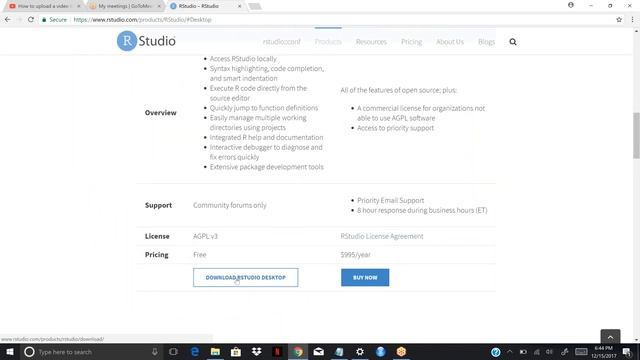Viewport: 640px width, 360px height.
Task: Open the notification center icon
Action: pyautogui.click(x=627, y=352)
